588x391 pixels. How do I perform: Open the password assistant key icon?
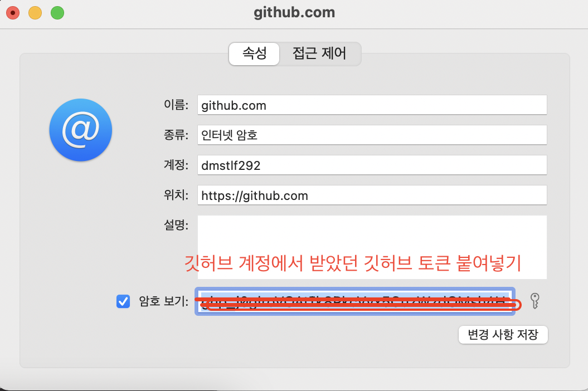tap(535, 301)
